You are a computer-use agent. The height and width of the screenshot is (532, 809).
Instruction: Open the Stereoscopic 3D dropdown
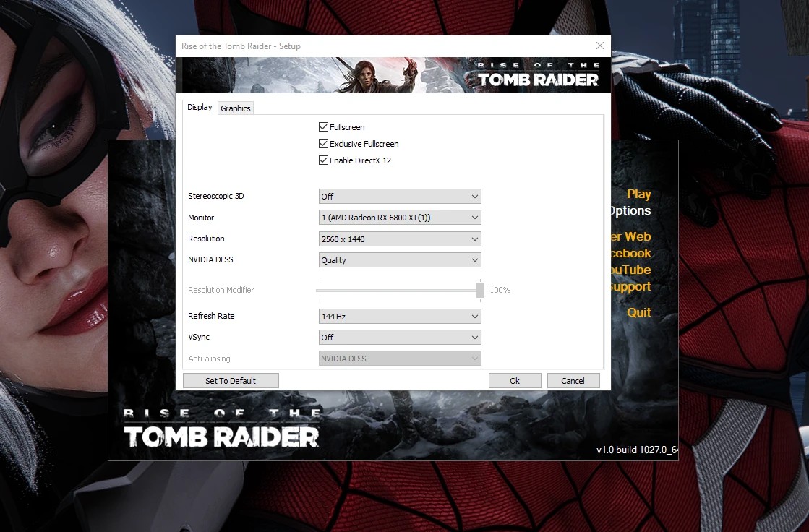pyautogui.click(x=400, y=196)
